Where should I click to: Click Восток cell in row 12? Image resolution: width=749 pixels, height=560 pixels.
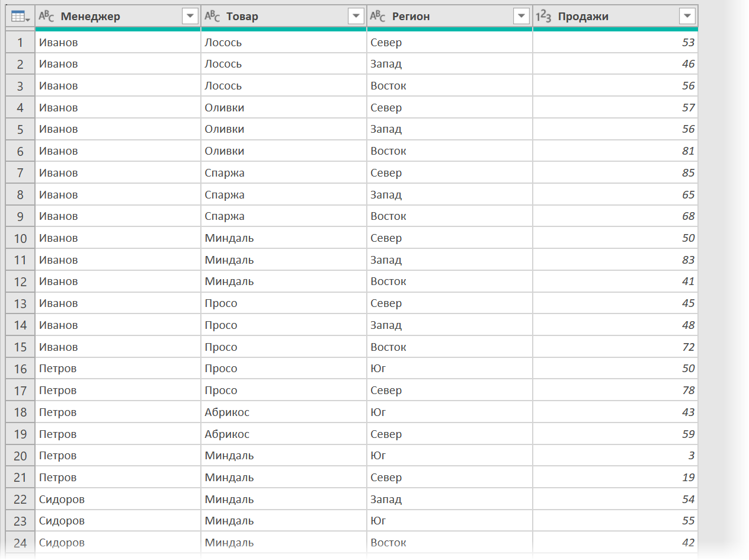pyautogui.click(x=450, y=281)
